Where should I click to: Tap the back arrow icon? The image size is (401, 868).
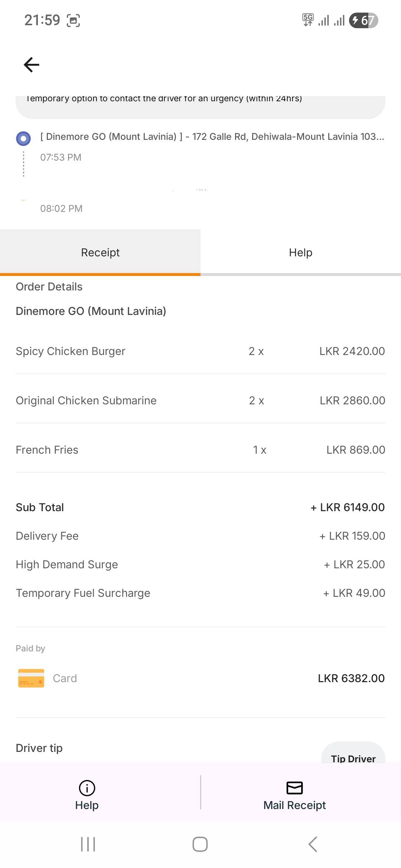32,65
